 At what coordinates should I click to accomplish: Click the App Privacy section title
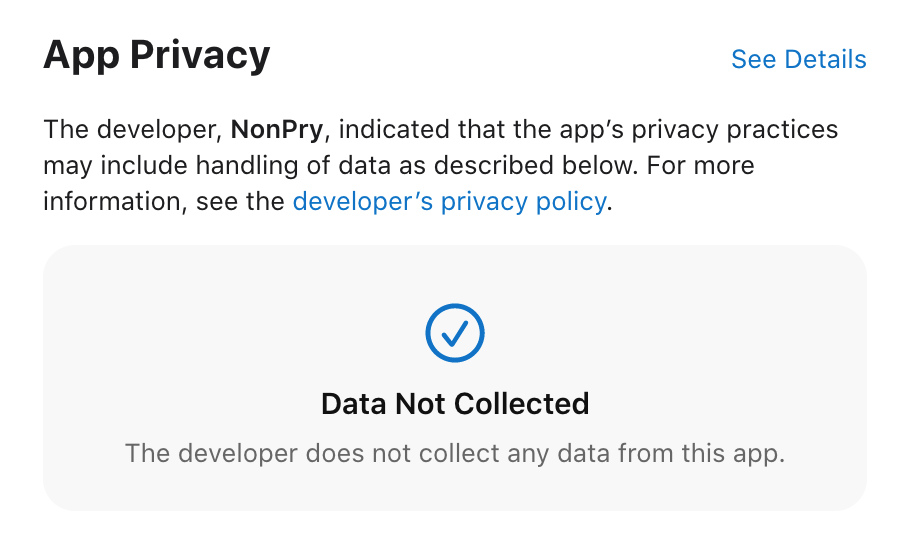[x=156, y=54]
